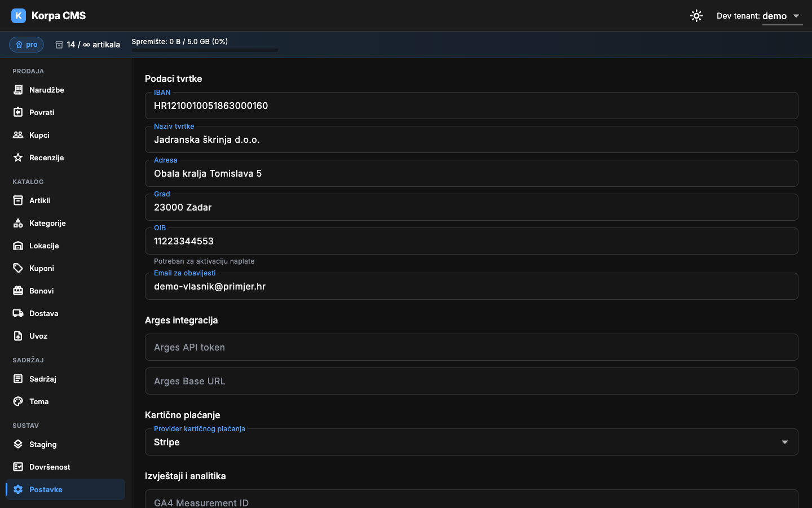Image resolution: width=812 pixels, height=508 pixels.
Task: Select the Email za obavijesti field
Action: 471,286
